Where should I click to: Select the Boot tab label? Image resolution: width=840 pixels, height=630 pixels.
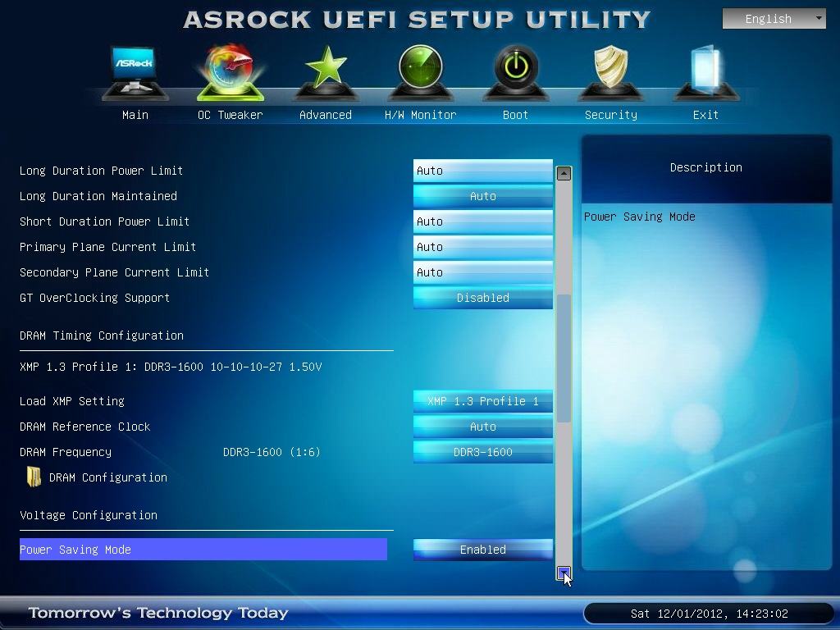515,115
